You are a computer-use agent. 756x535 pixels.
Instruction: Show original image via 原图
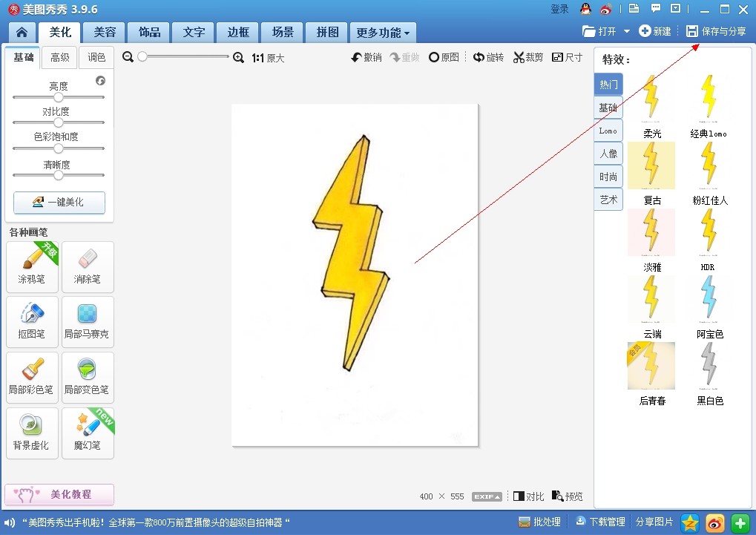444,57
